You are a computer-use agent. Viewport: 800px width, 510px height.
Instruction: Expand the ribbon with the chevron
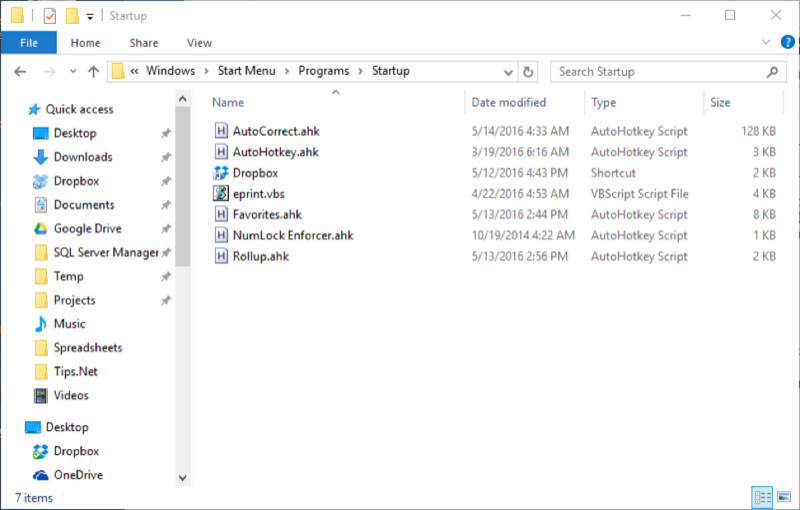tap(766, 42)
